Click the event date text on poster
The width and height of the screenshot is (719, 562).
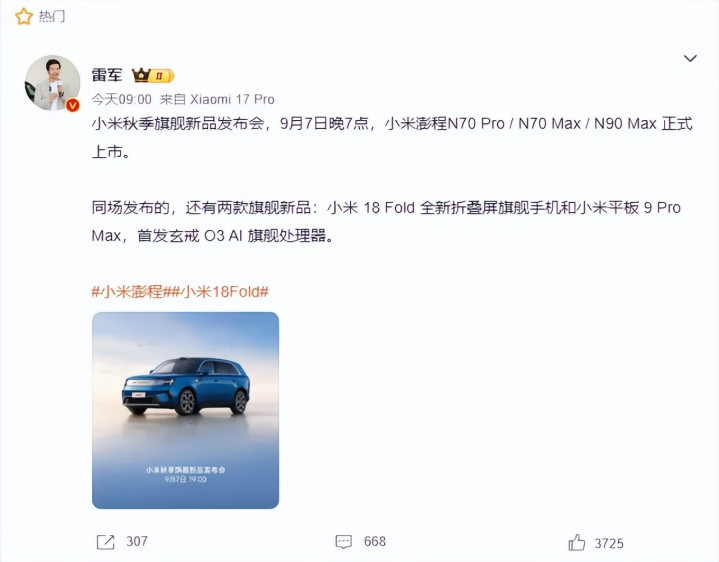pos(186,479)
